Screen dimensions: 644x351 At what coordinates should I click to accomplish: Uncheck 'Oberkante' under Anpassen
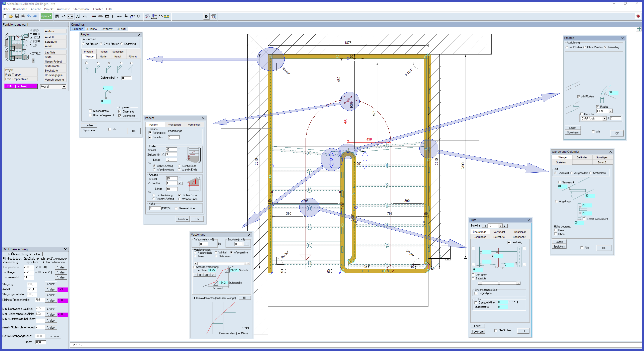(120, 111)
